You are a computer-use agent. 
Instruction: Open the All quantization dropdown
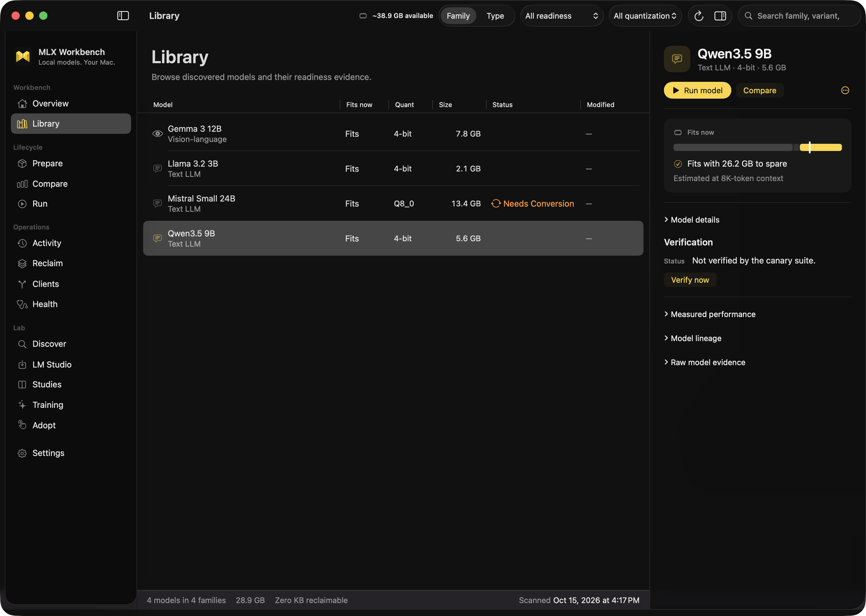645,16
